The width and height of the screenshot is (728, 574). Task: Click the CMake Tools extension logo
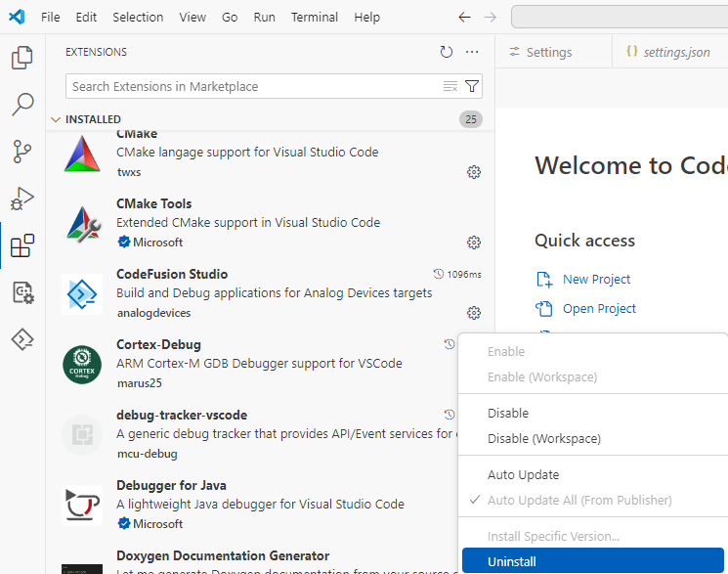(82, 224)
